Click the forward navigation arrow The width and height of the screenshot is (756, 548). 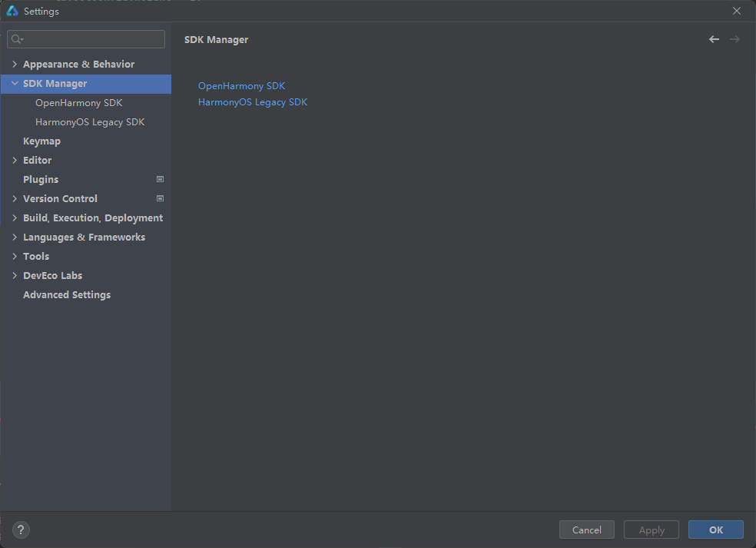[734, 39]
